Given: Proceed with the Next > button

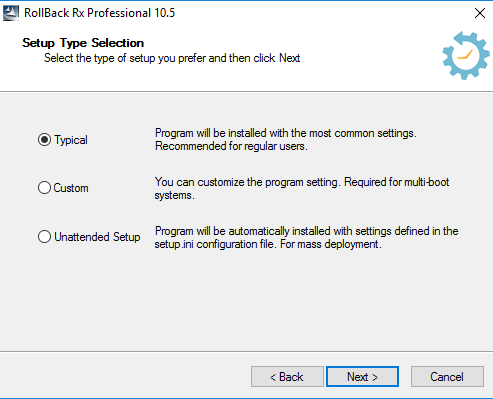Looking at the screenshot, I should pyautogui.click(x=362, y=377).
